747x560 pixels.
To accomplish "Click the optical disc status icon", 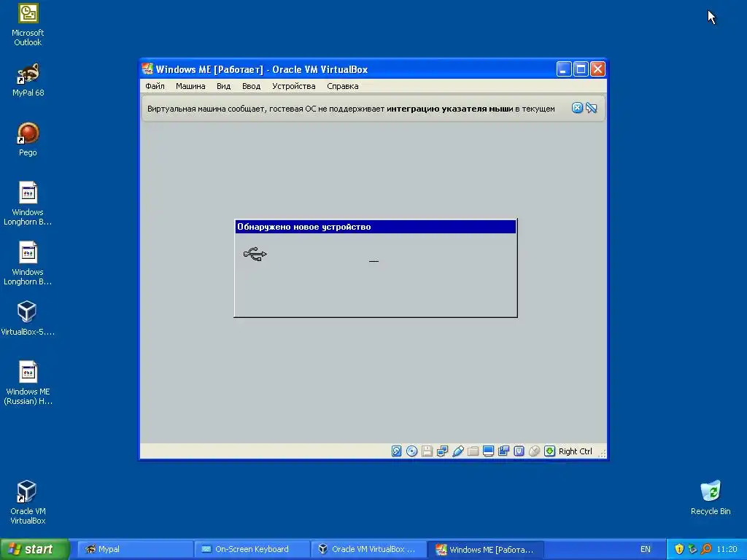I will pyautogui.click(x=412, y=451).
